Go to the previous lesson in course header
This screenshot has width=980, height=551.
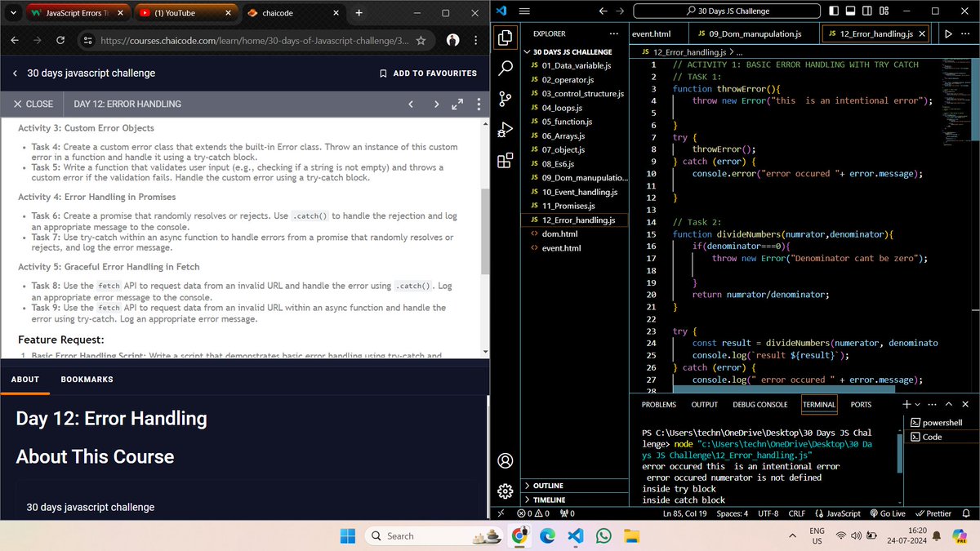411,104
